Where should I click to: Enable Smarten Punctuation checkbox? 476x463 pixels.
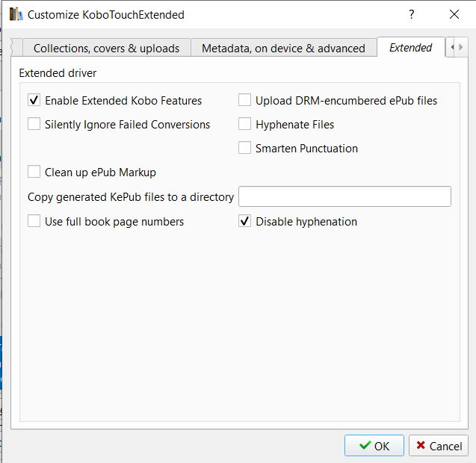click(x=244, y=148)
